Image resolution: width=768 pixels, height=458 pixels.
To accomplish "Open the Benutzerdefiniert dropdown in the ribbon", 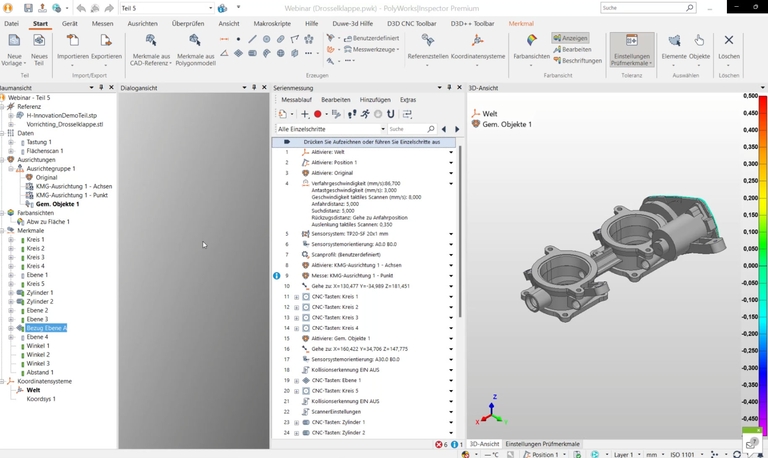I will pos(371,38).
